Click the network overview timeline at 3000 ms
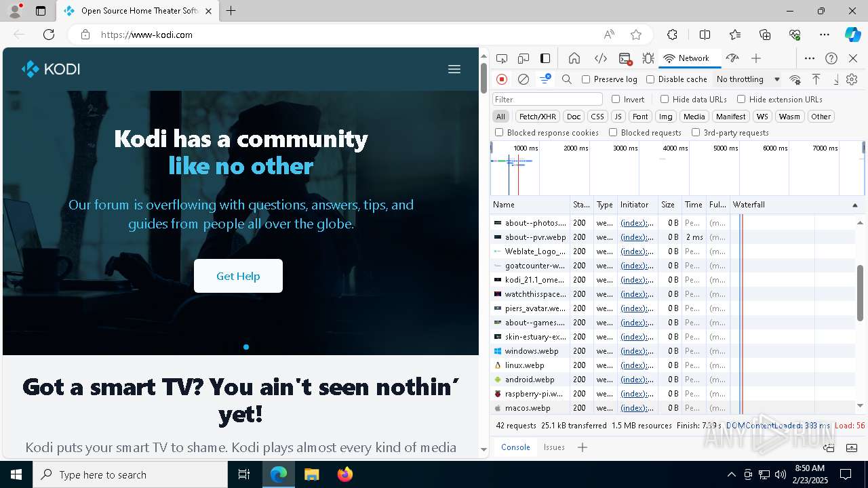The image size is (868, 488). (625, 148)
